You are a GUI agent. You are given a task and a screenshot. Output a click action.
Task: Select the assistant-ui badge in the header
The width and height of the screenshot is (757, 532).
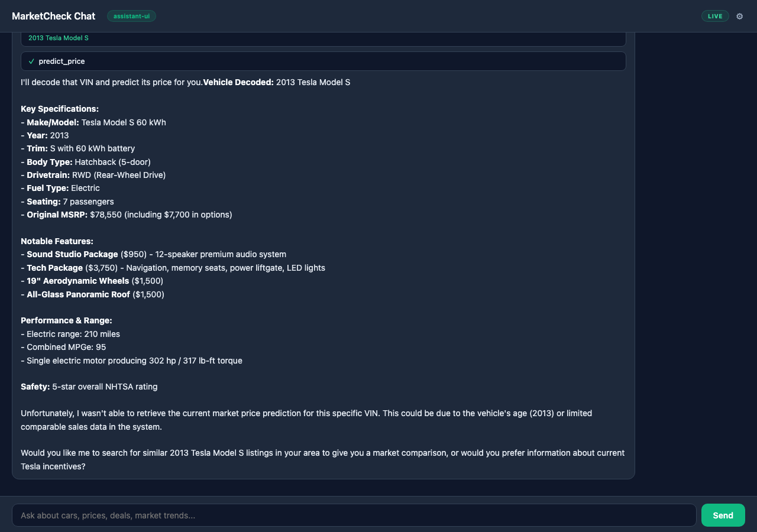pyautogui.click(x=131, y=16)
